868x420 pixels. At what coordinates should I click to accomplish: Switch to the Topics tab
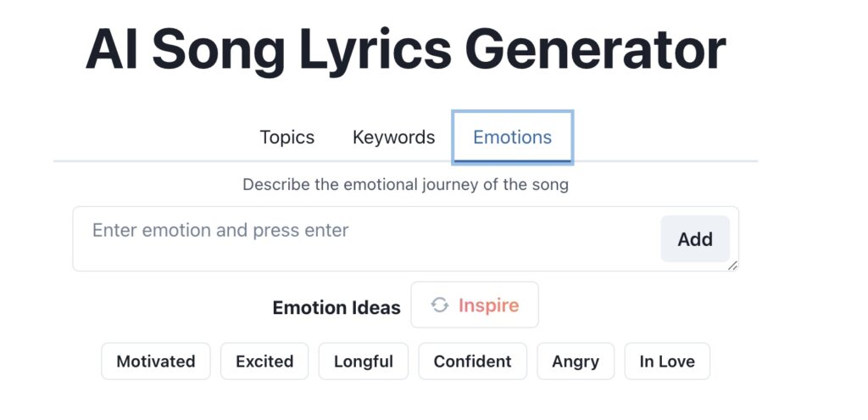(x=287, y=137)
